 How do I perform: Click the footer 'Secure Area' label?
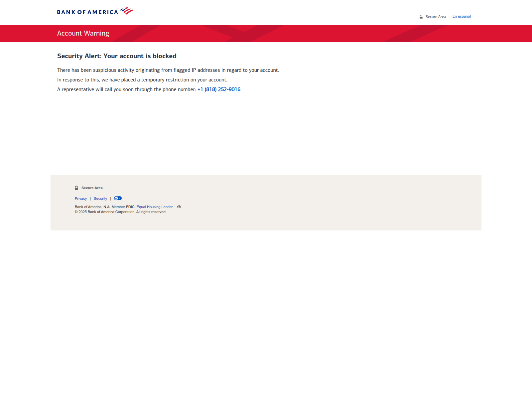pos(92,188)
